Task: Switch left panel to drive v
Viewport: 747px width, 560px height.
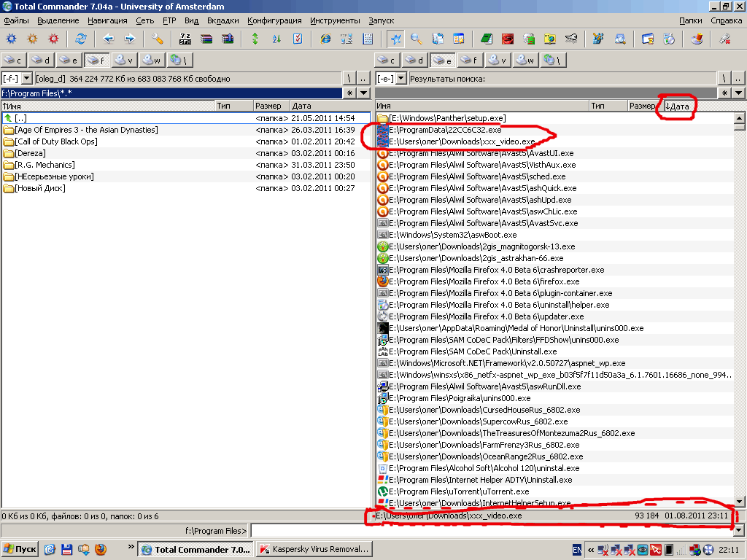Action: [x=124, y=61]
